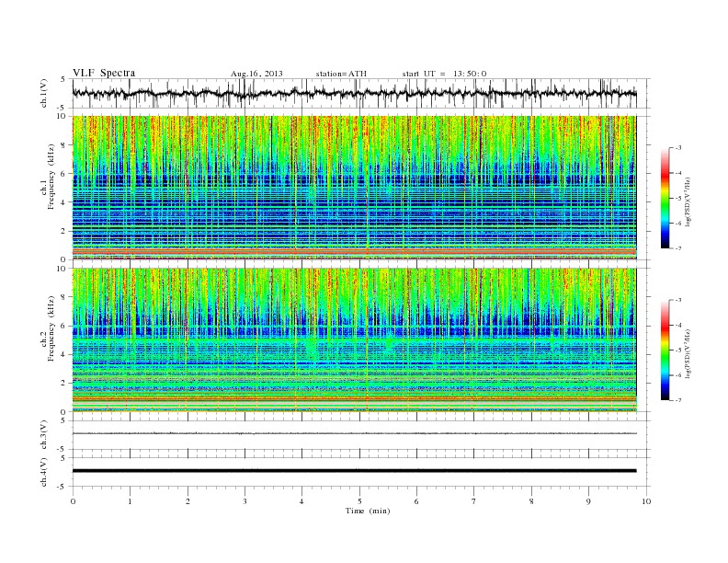Screen dimensions: 728x563
Task: Select the "start UT = 13:50:0" text
Action: [x=444, y=74]
